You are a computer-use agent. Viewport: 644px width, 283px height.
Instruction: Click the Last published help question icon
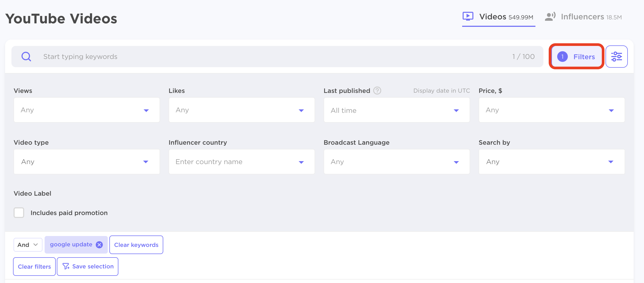tap(377, 91)
